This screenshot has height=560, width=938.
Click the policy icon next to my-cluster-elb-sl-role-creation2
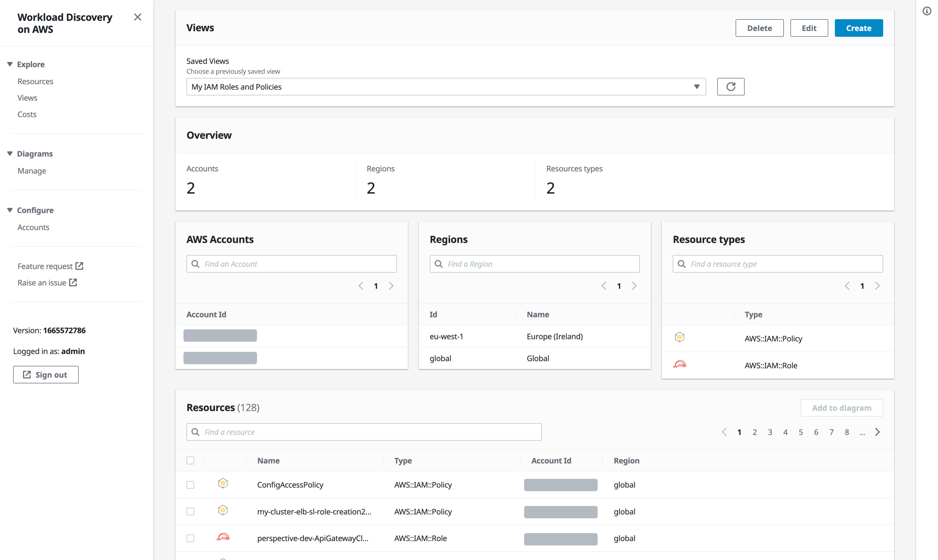[223, 510]
